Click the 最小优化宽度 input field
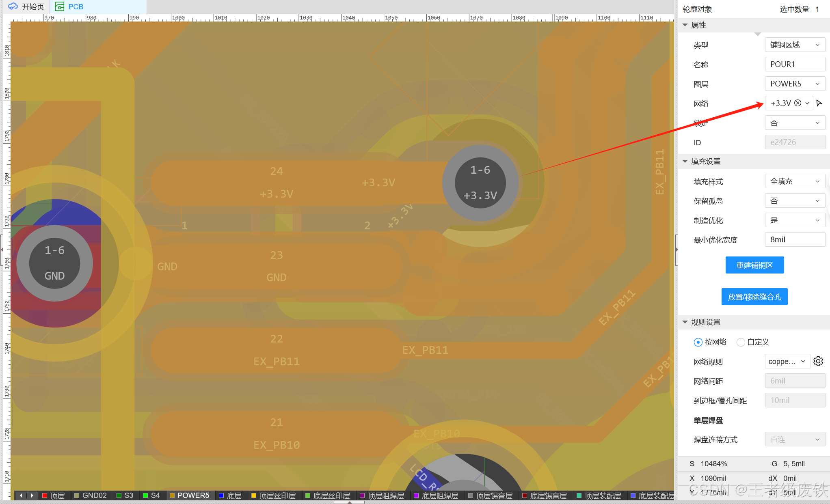830x504 pixels. [795, 240]
